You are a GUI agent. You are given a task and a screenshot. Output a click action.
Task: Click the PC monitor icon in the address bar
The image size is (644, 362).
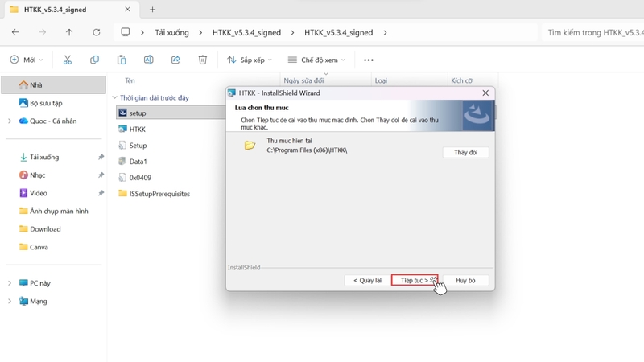point(126,32)
